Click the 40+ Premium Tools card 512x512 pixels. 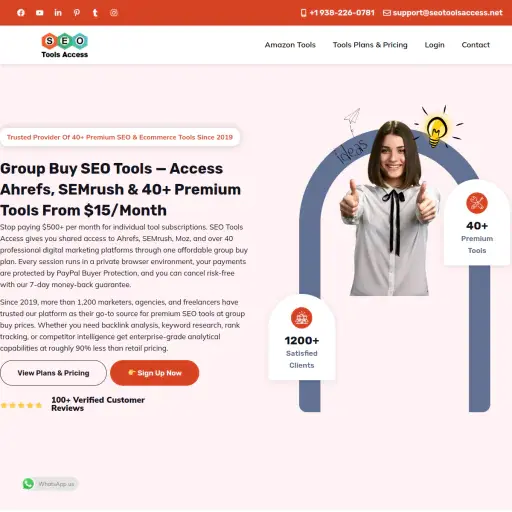point(477,223)
